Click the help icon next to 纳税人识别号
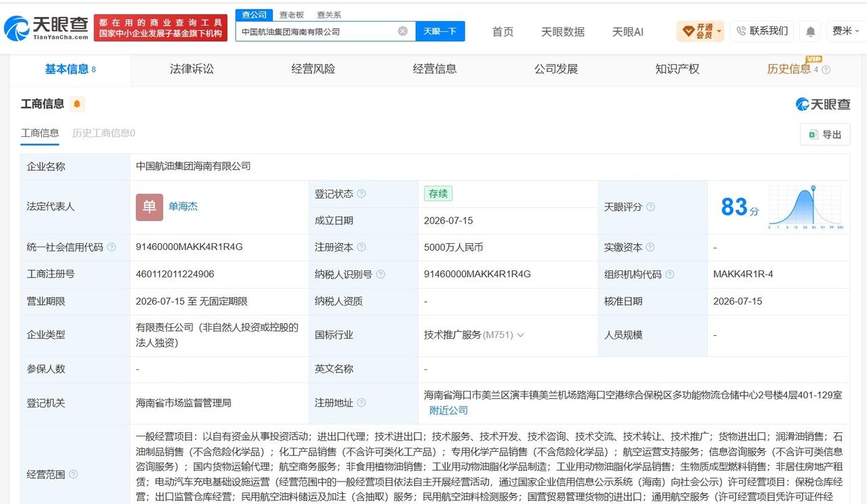867x504 pixels. coord(380,274)
